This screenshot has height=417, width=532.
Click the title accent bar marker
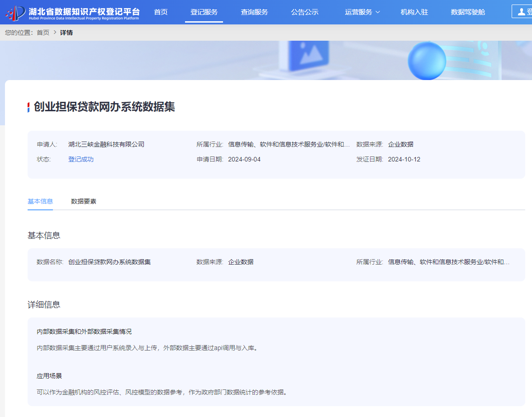point(28,107)
